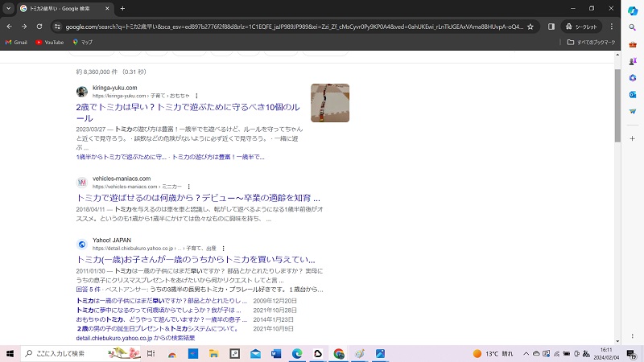644x362 pixels.
Task: Open ２歳の男の子の誕生日プレゼント sublink
Action: point(158,329)
